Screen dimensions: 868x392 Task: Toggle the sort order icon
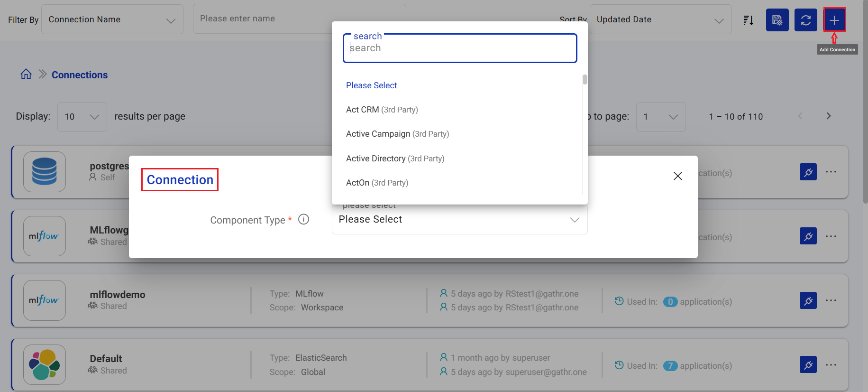(x=749, y=20)
